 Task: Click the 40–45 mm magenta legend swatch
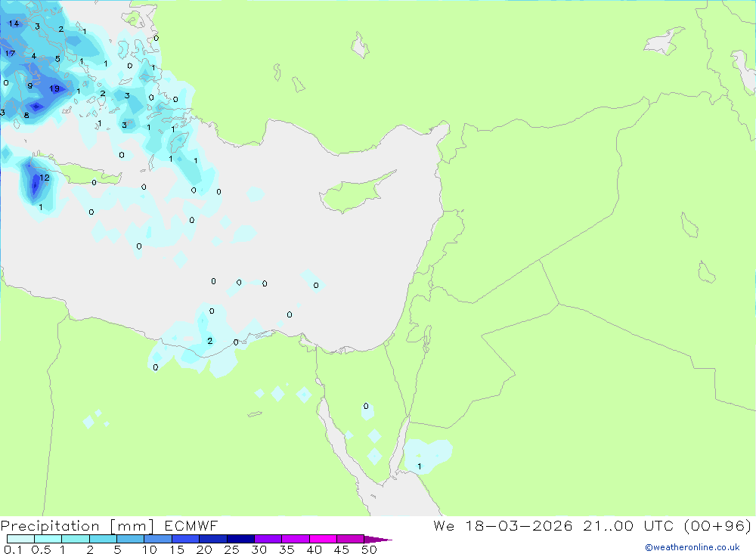(323, 539)
